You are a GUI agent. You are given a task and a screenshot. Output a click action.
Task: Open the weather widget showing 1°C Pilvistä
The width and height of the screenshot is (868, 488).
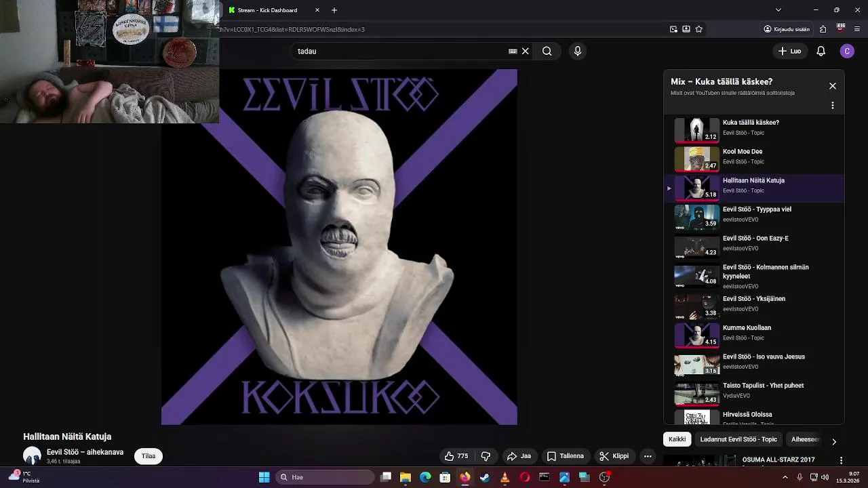(24, 476)
